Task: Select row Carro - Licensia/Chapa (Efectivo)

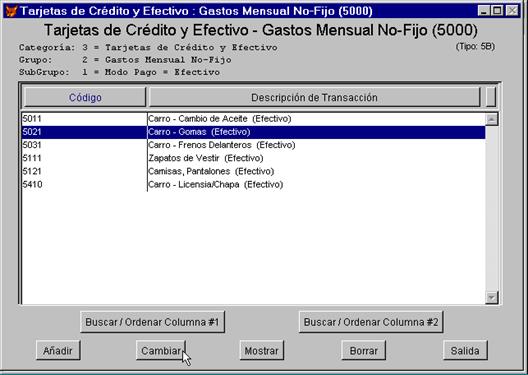Action: pos(253,184)
